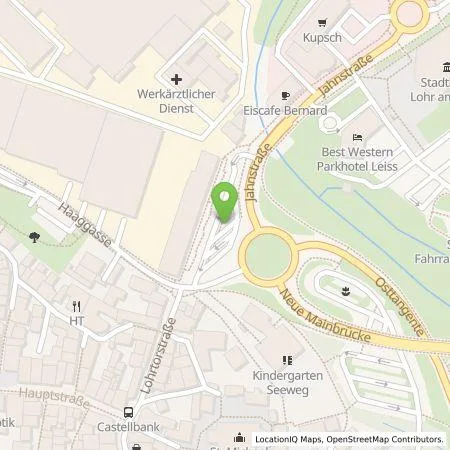Click the bus stop icon above Castellbank

129,412
